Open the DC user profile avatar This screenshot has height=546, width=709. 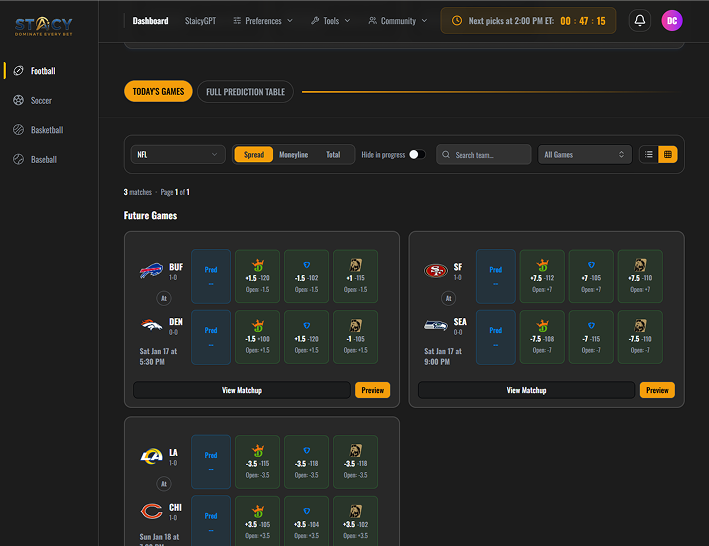point(672,20)
